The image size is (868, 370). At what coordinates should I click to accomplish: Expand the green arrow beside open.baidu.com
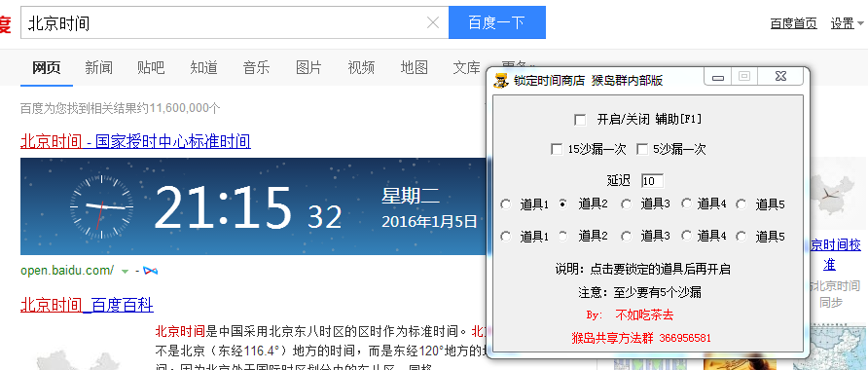point(126,271)
